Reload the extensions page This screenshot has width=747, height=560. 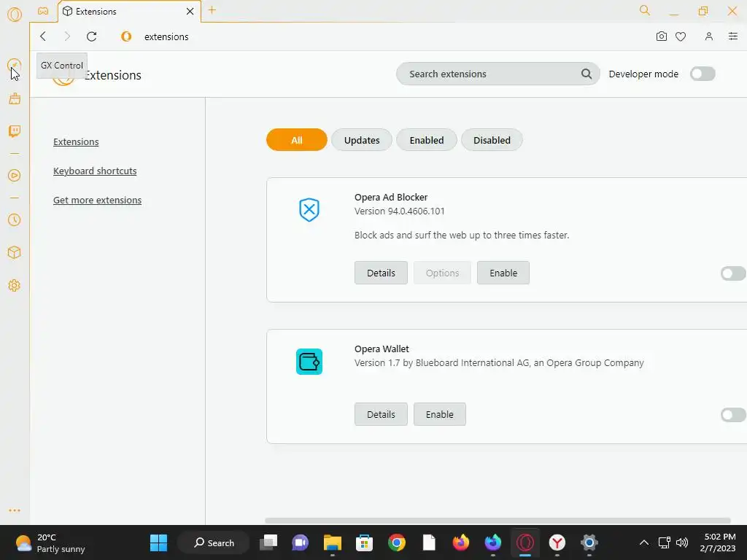pos(92,36)
